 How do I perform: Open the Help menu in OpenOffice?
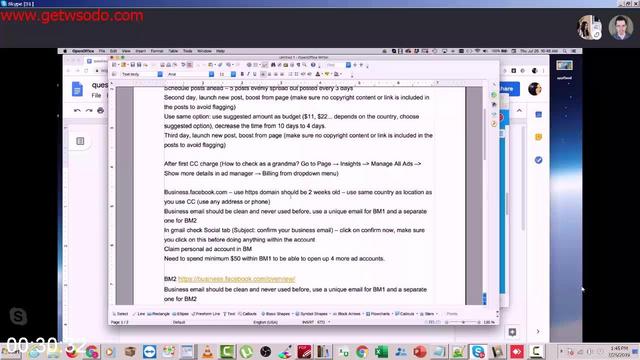tap(220, 51)
